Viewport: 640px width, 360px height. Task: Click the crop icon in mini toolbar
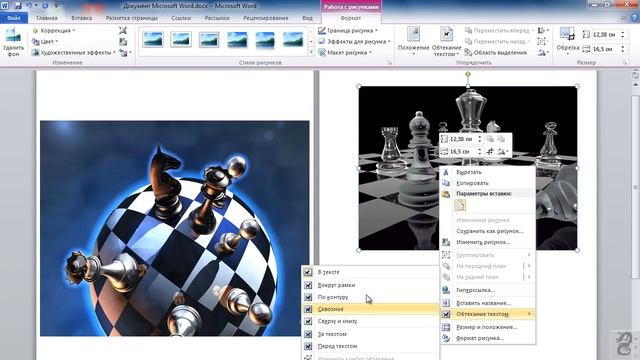point(490,151)
